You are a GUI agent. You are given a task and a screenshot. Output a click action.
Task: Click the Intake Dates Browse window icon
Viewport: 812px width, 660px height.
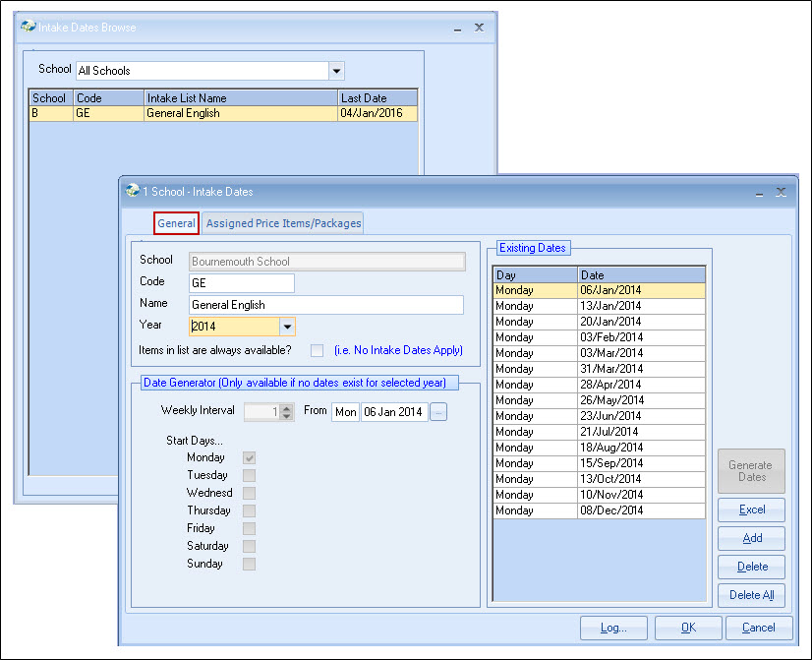[29, 28]
